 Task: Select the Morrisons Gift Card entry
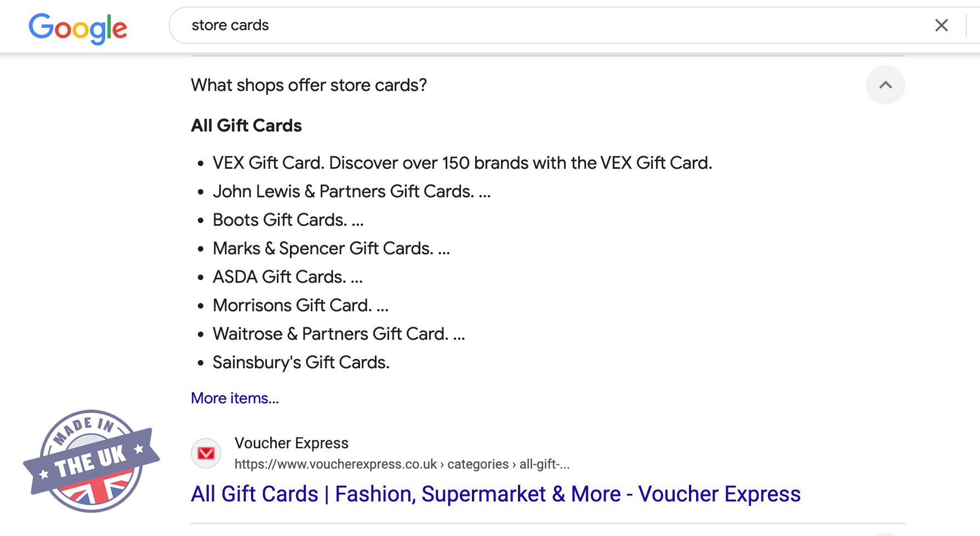[x=300, y=305]
